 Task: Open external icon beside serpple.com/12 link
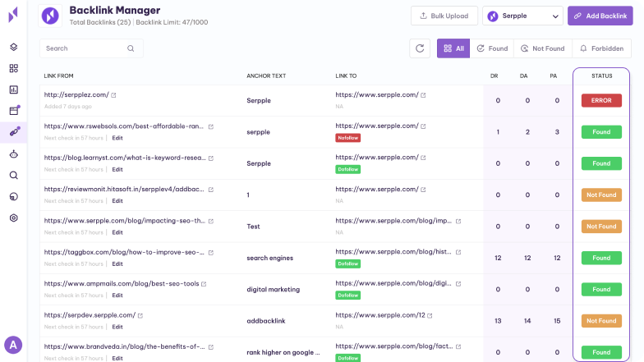click(430, 315)
